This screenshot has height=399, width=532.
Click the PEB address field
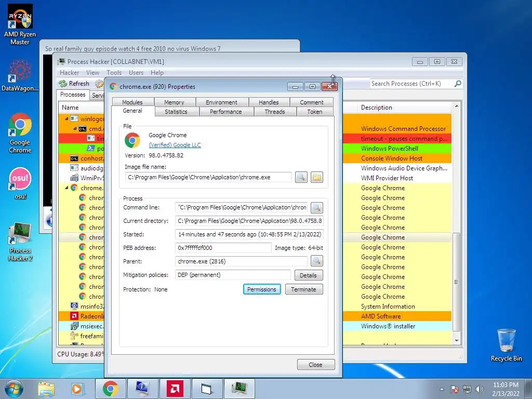pos(223,248)
